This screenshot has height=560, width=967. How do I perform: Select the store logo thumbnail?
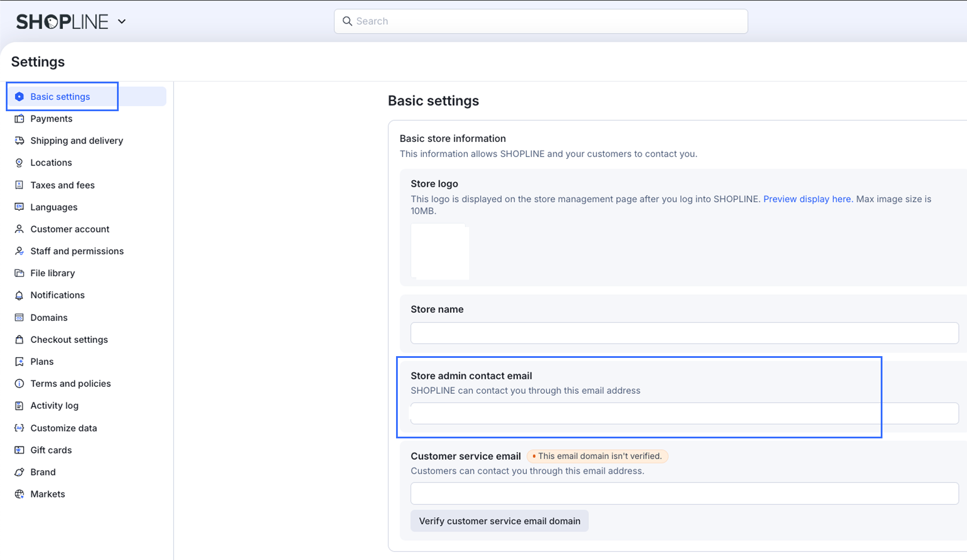tap(439, 251)
